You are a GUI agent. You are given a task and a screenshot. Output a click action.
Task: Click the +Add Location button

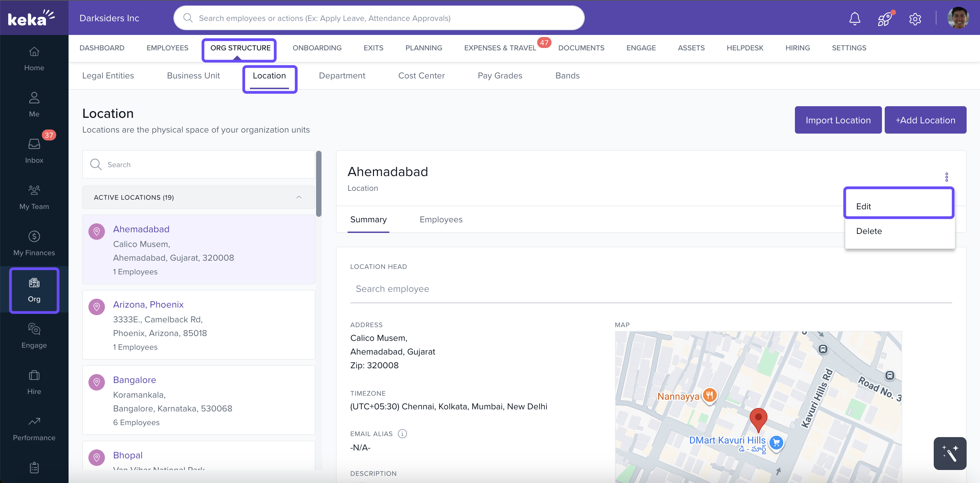(x=925, y=120)
